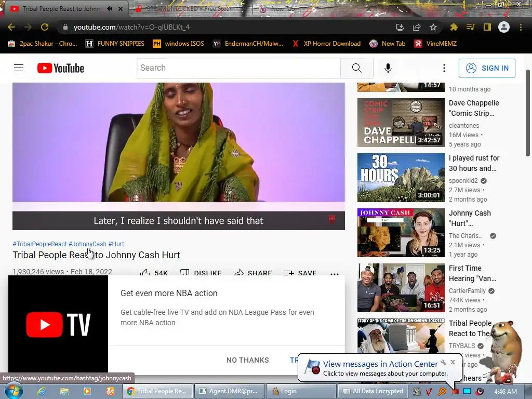Like the video with thumbs-up icon
532x399 pixels.
145,273
